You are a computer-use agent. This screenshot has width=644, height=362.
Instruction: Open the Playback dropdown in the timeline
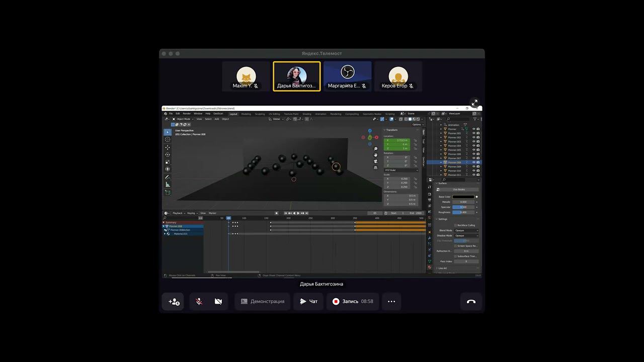click(x=178, y=213)
